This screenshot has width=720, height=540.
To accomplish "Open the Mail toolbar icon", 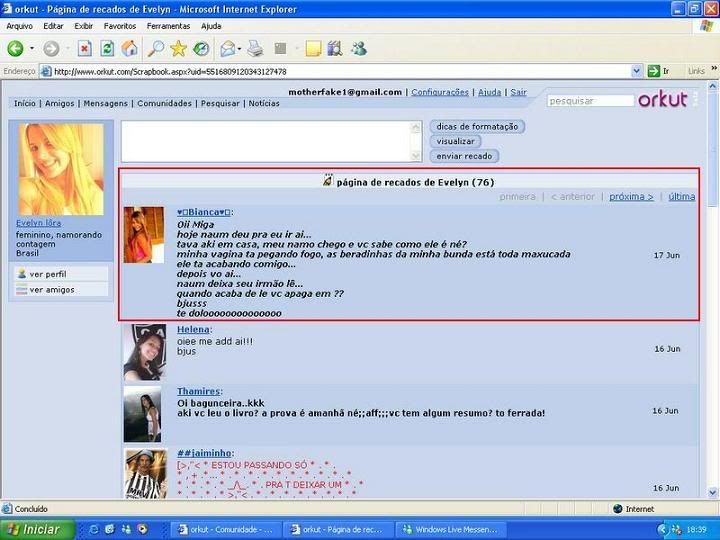I will [x=228, y=48].
